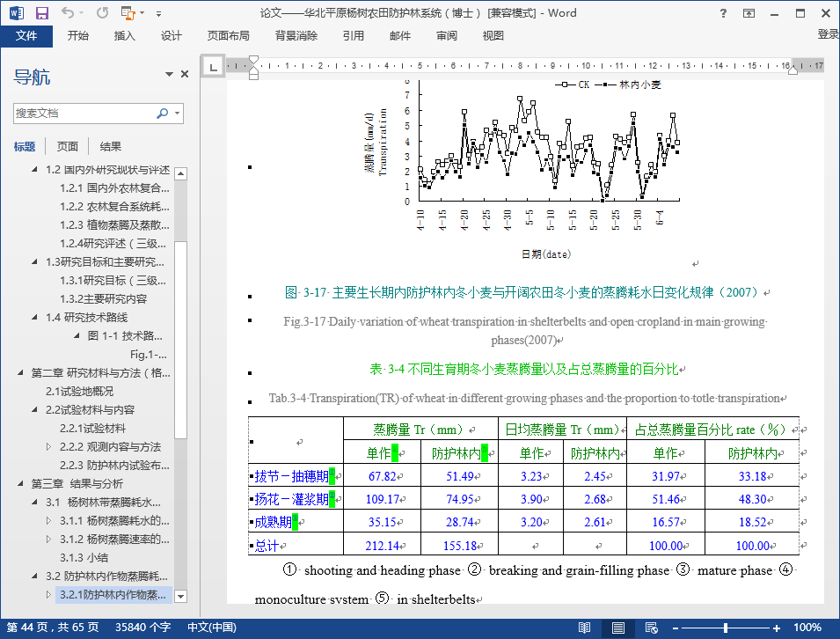Switch to the 开始 ribbon tab
840x639 pixels.
[78, 36]
